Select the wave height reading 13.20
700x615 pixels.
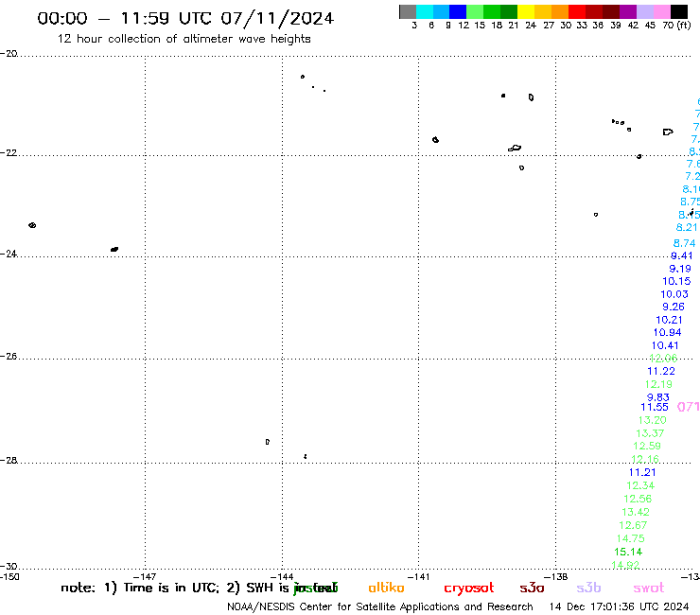[653, 420]
